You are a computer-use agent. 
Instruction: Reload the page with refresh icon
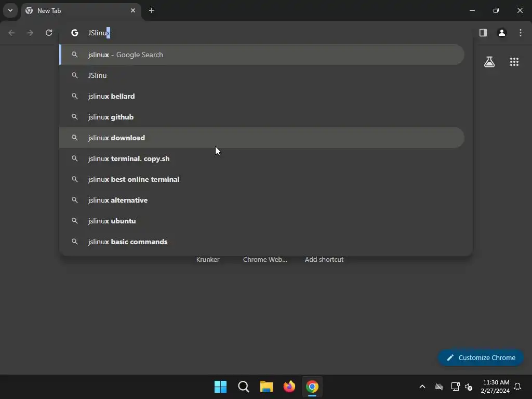49,33
